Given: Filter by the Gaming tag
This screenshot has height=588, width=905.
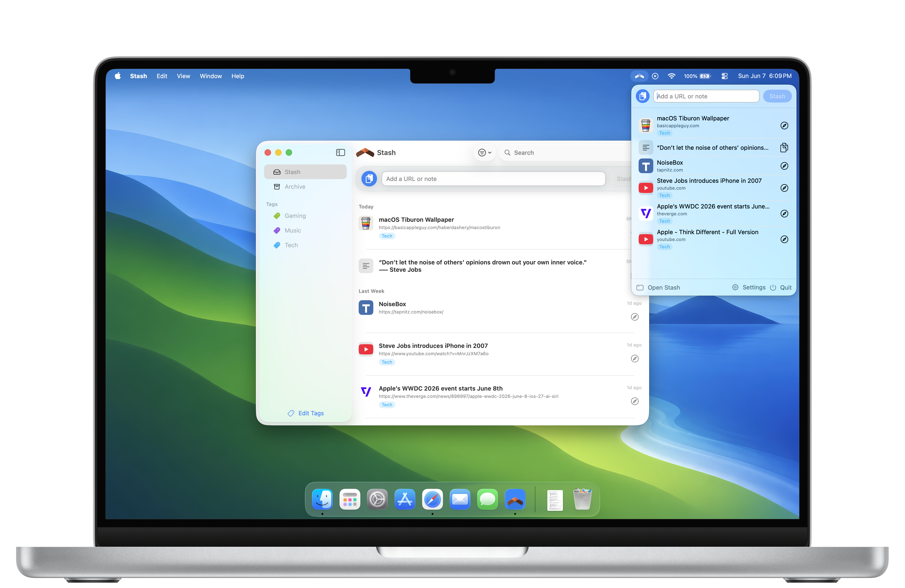Looking at the screenshot, I should (305, 216).
